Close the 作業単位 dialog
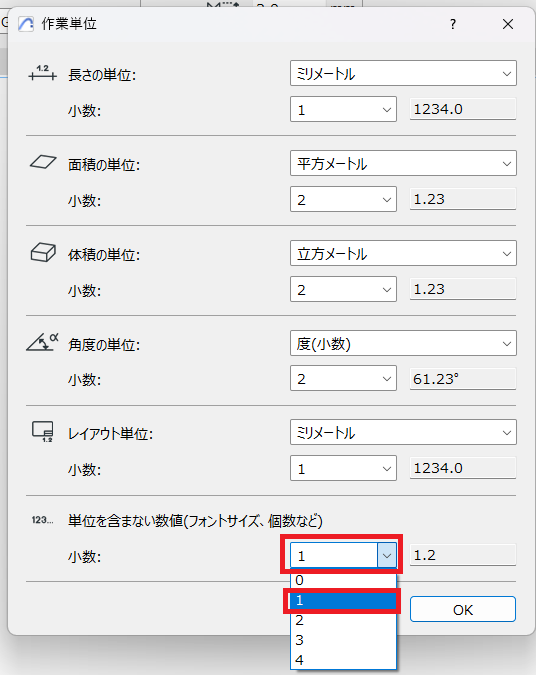The image size is (536, 675). point(508,24)
